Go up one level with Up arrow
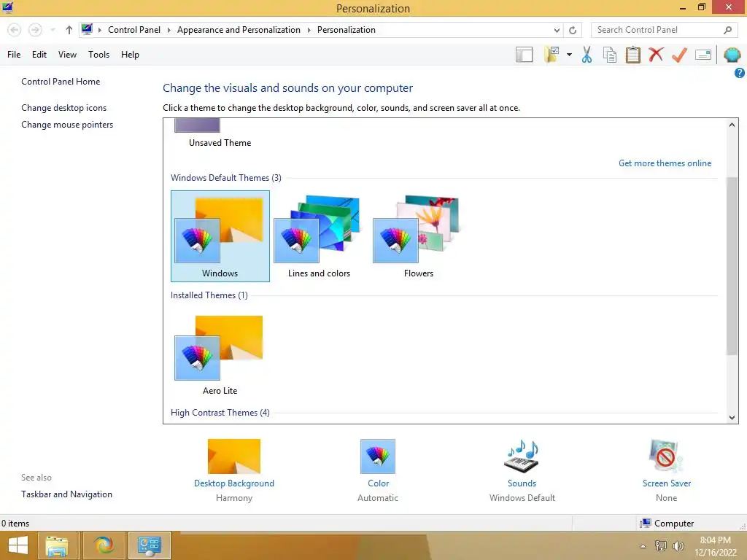Viewport: 747px width, 560px height. click(x=69, y=30)
